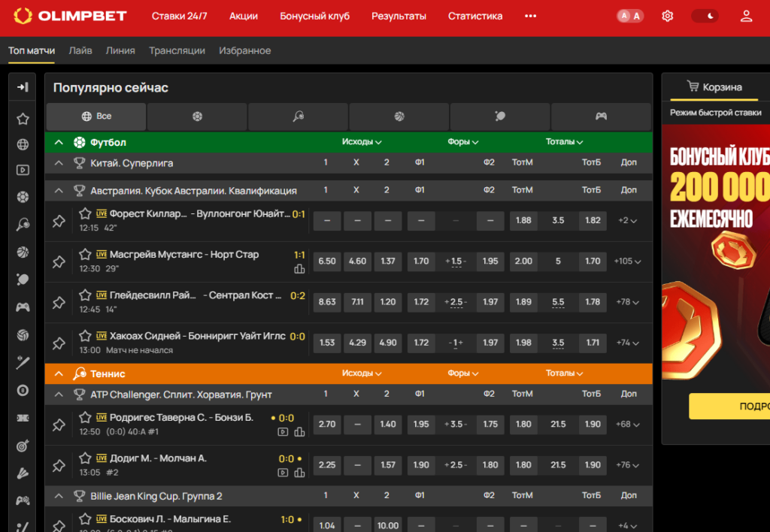Screen dimensions: 770x532
Task: Open statistics icon for Масгрейв Мустангс match
Action: [x=299, y=269]
